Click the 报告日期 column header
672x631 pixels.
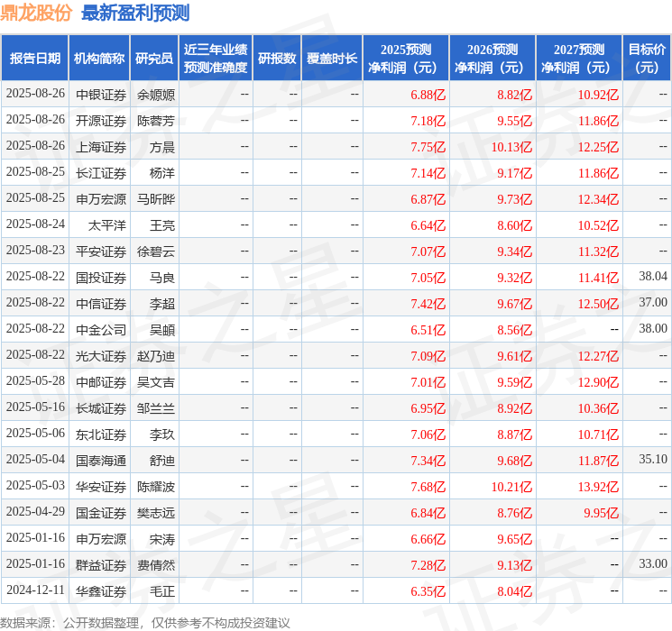34,59
